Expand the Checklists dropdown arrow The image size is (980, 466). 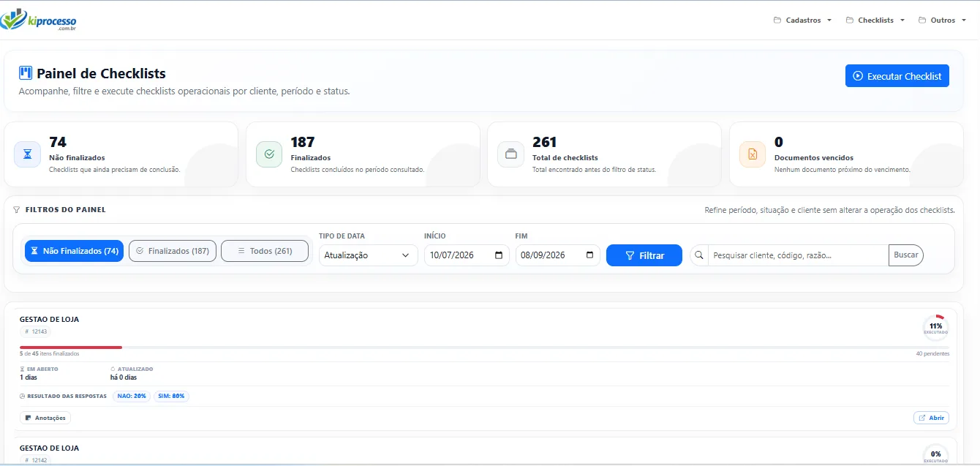[902, 20]
